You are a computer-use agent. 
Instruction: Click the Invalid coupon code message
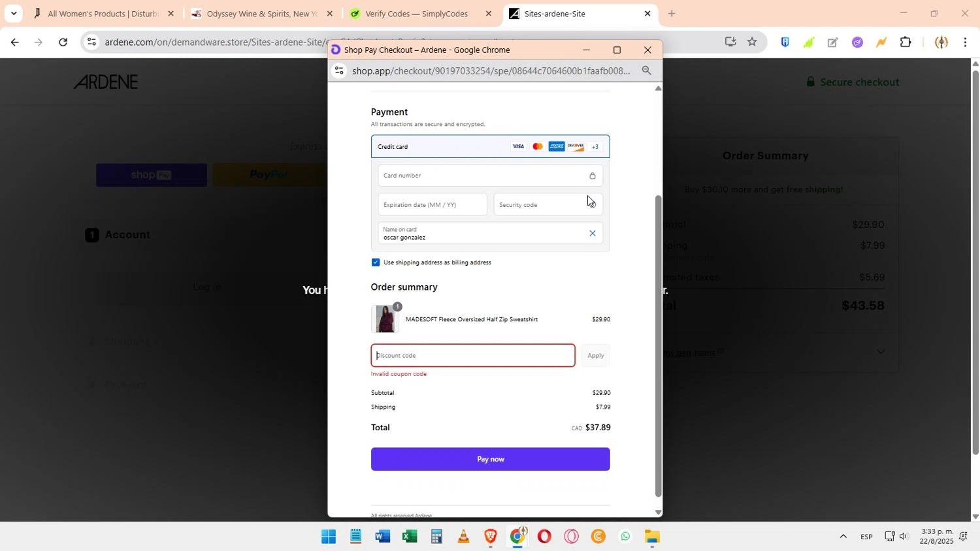tap(399, 374)
